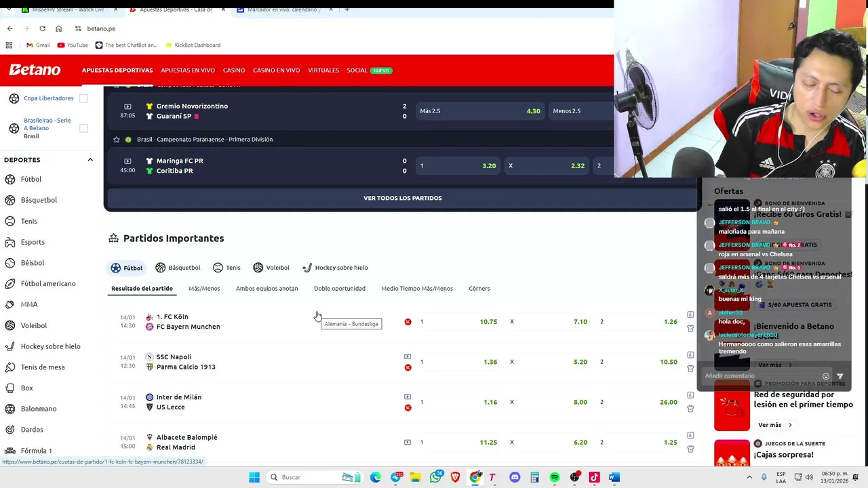Open statistics icon for Napoli vs Parma
The height and width of the screenshot is (488, 868).
coord(690,354)
